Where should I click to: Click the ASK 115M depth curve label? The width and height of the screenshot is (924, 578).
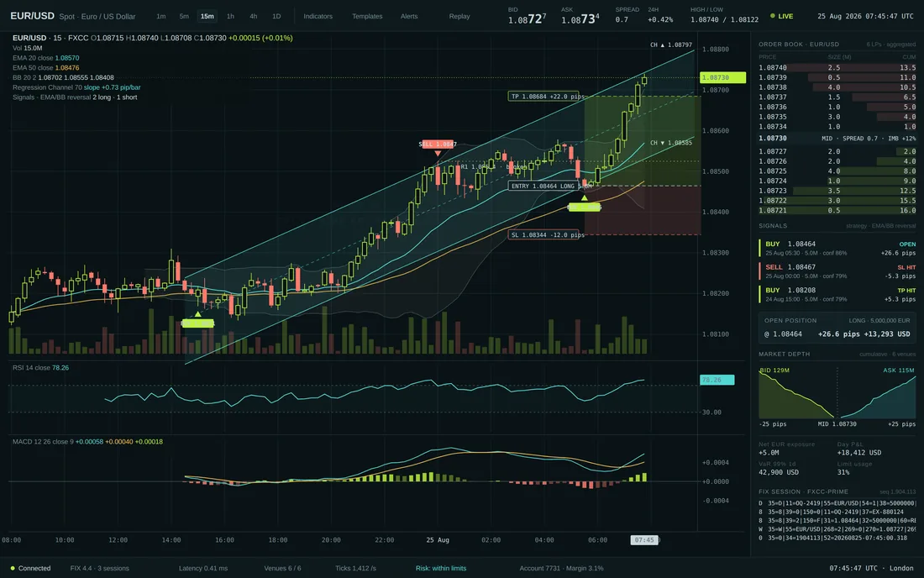point(899,370)
